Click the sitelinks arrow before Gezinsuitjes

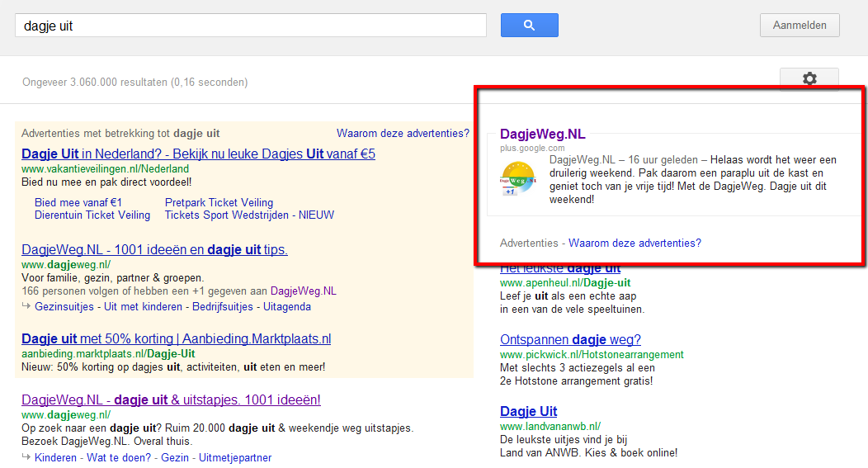[x=26, y=305]
